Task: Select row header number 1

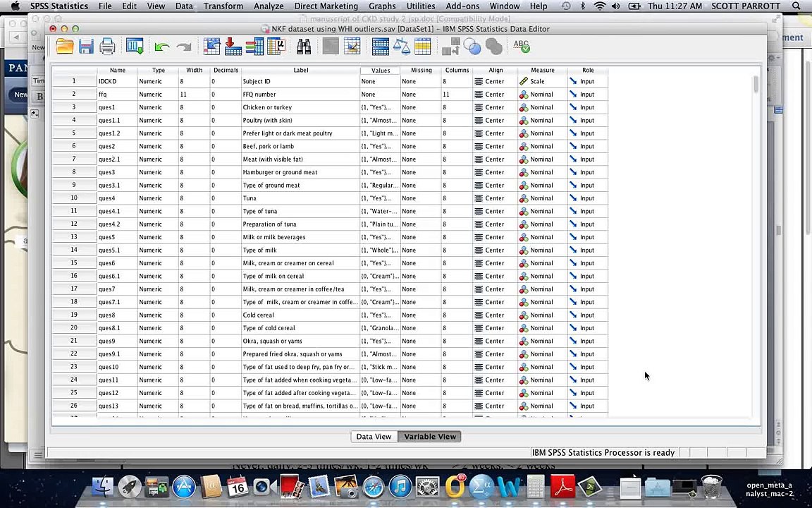Action: point(74,81)
